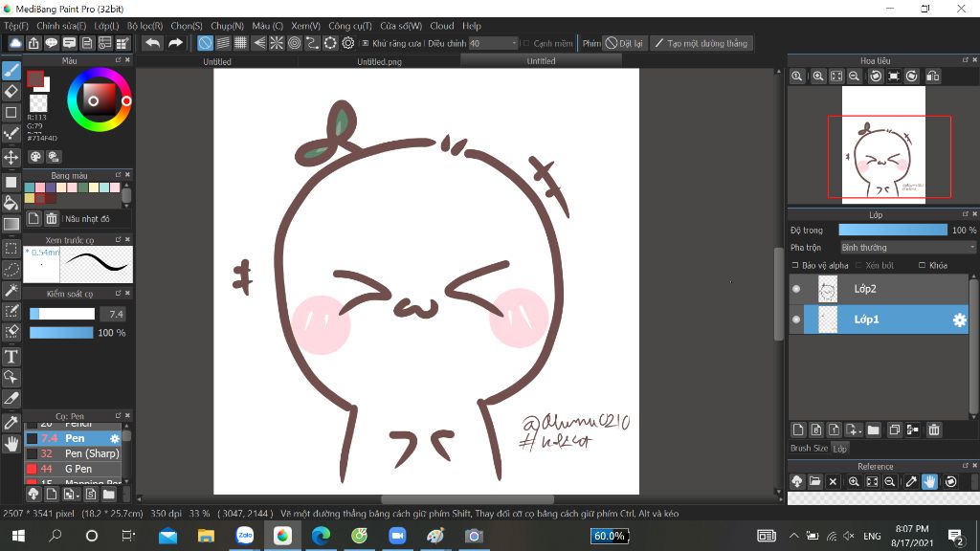The image size is (980, 551).
Task: Select the Gradient tool
Action: (11, 224)
